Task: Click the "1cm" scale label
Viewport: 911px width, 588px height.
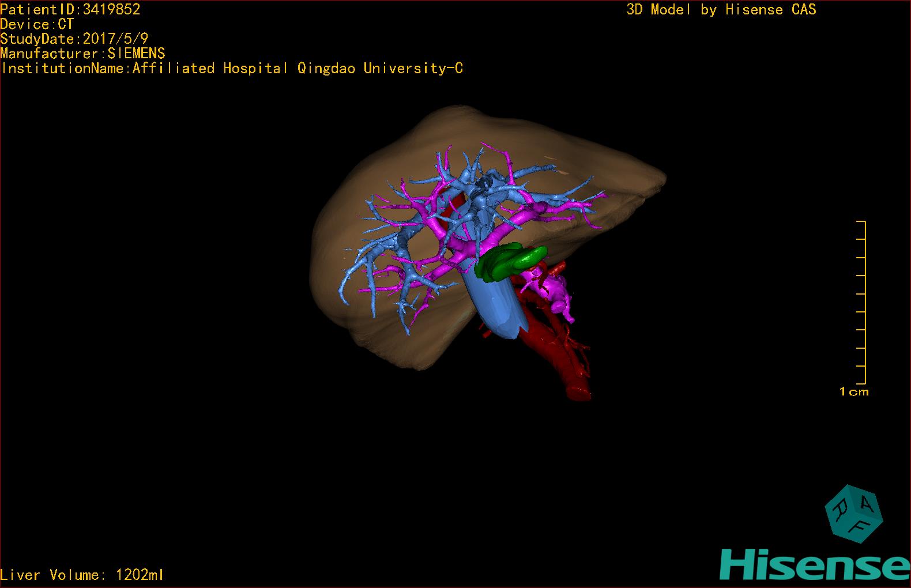Action: pos(854,391)
